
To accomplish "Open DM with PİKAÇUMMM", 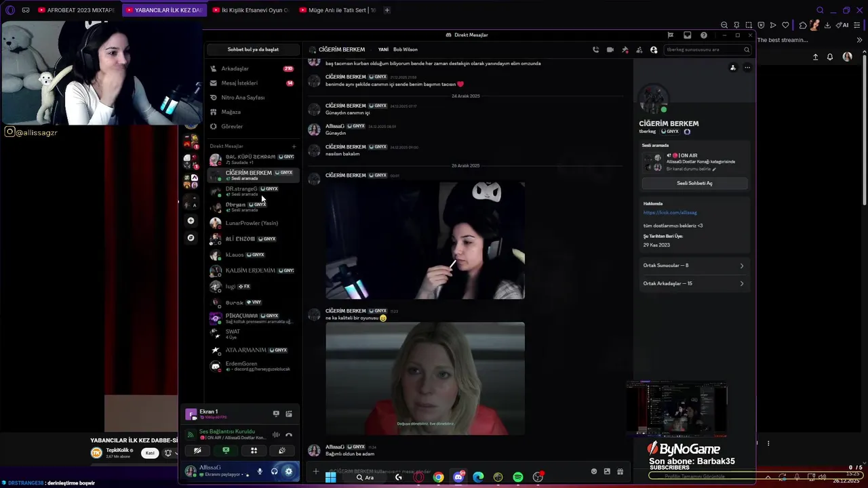I will 252,318.
